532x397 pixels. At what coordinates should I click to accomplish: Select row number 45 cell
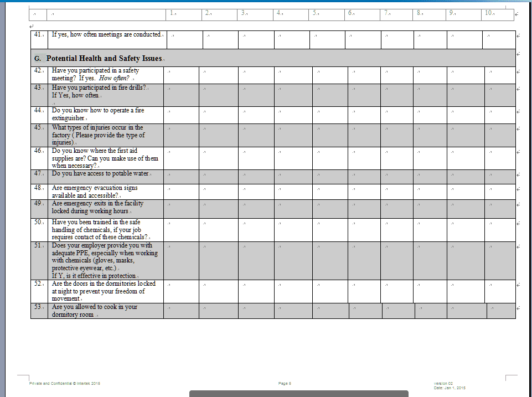pos(39,135)
